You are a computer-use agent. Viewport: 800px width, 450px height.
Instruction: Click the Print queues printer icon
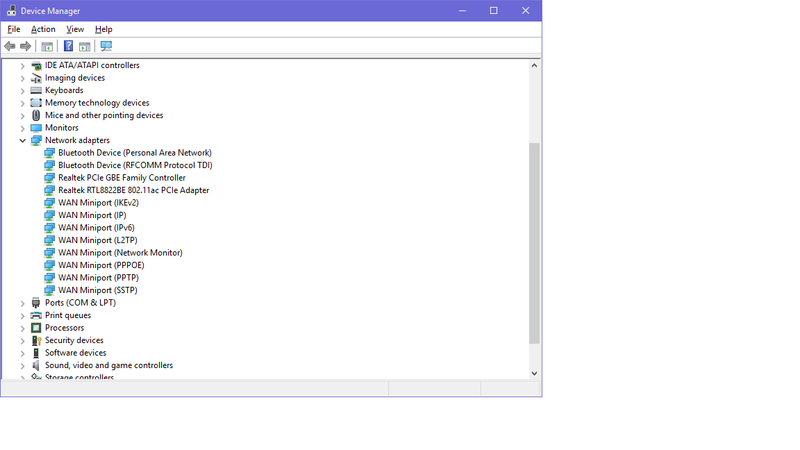(x=36, y=315)
